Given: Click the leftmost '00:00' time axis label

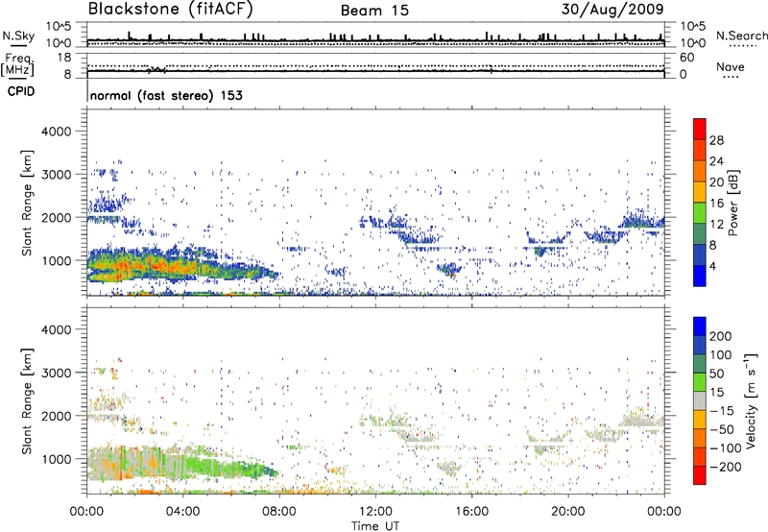Looking at the screenshot, I should 86,512.
